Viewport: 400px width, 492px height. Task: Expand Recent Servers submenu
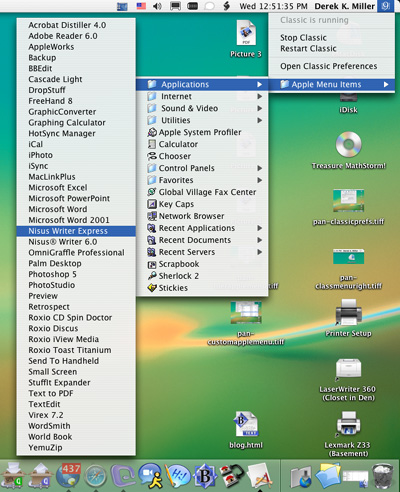[x=202, y=252]
